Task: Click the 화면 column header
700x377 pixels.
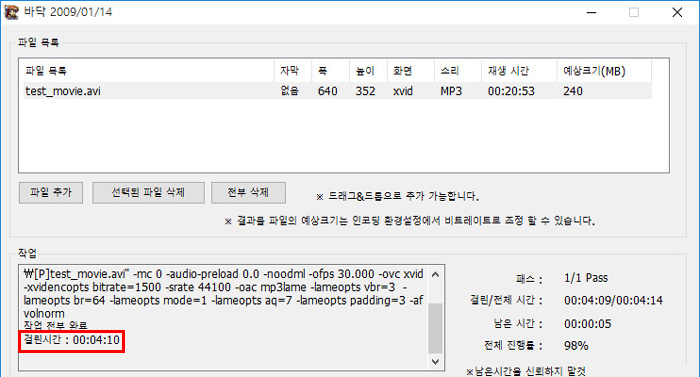Action: (x=411, y=71)
